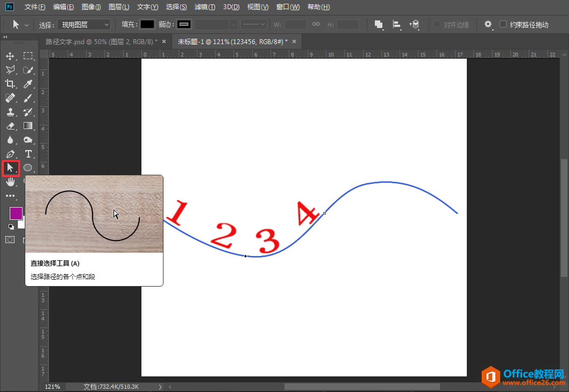Select the Crop tool

10,84
